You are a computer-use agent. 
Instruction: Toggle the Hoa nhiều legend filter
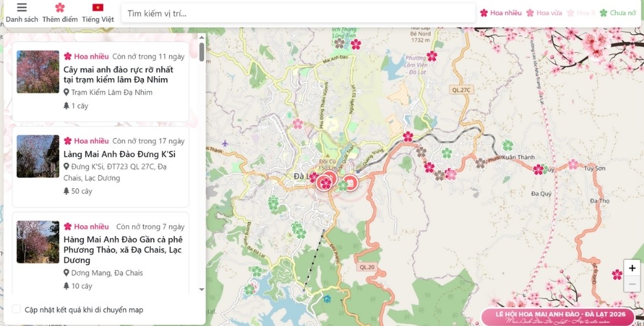pos(501,13)
